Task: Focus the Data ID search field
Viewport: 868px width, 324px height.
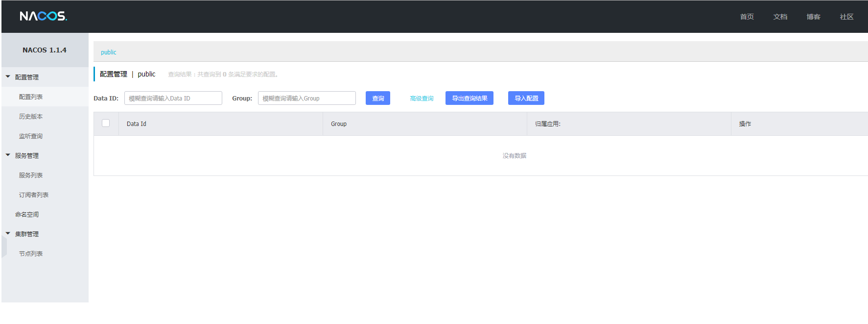Action: (x=173, y=98)
